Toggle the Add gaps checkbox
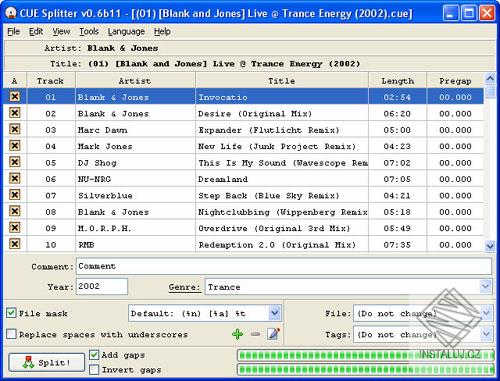Screen dimensions: 500x381 pyautogui.click(x=94, y=355)
